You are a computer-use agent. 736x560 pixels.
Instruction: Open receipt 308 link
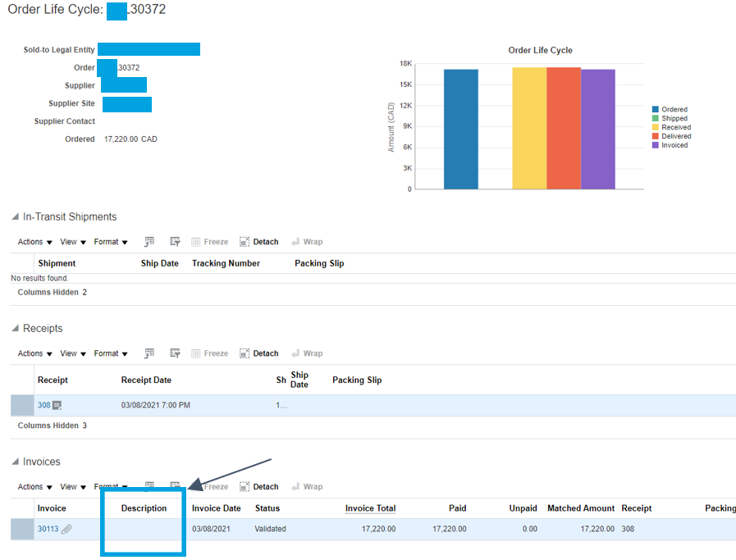(43, 404)
